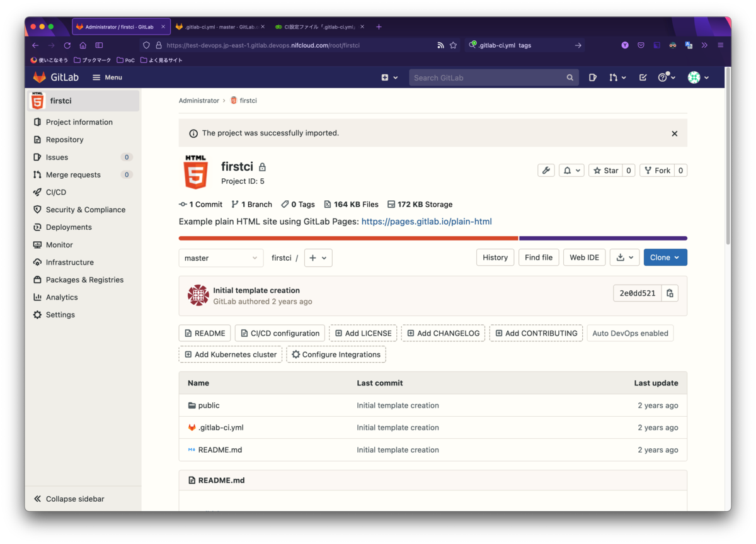The image size is (756, 544).
Task: Open the CI/CD configuration button
Action: click(280, 334)
